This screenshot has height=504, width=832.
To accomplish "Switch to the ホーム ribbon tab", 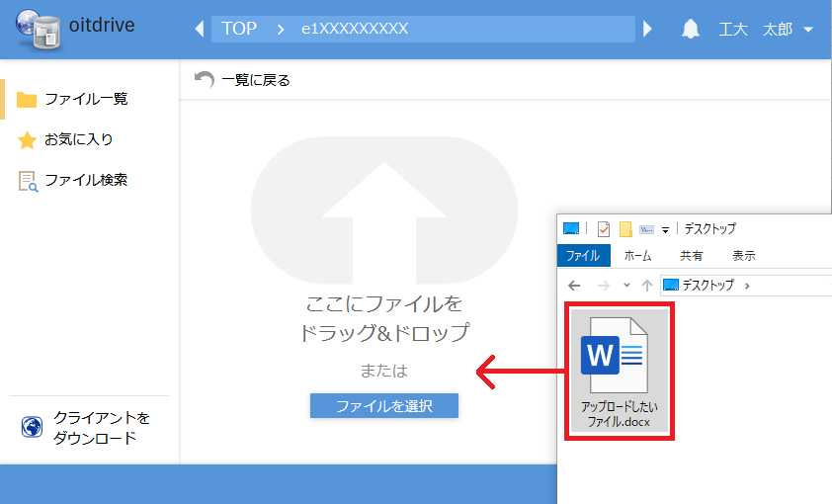I will coord(637,256).
